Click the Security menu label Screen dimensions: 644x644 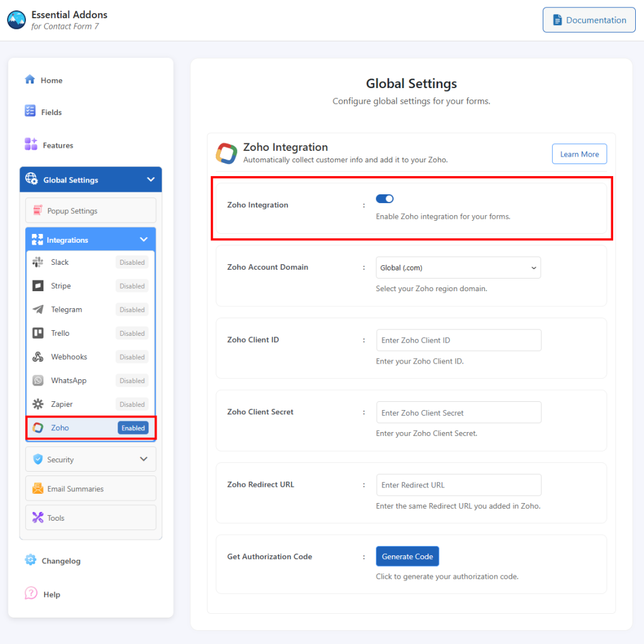point(60,460)
